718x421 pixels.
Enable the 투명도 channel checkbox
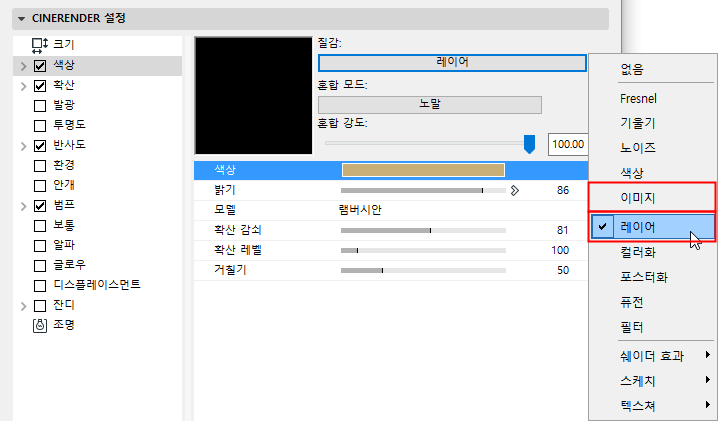[x=40, y=126]
